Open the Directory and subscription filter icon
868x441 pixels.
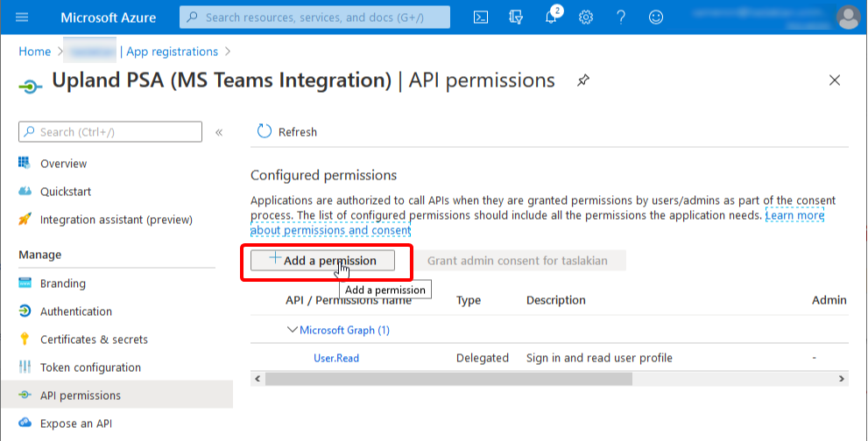pyautogui.click(x=516, y=17)
